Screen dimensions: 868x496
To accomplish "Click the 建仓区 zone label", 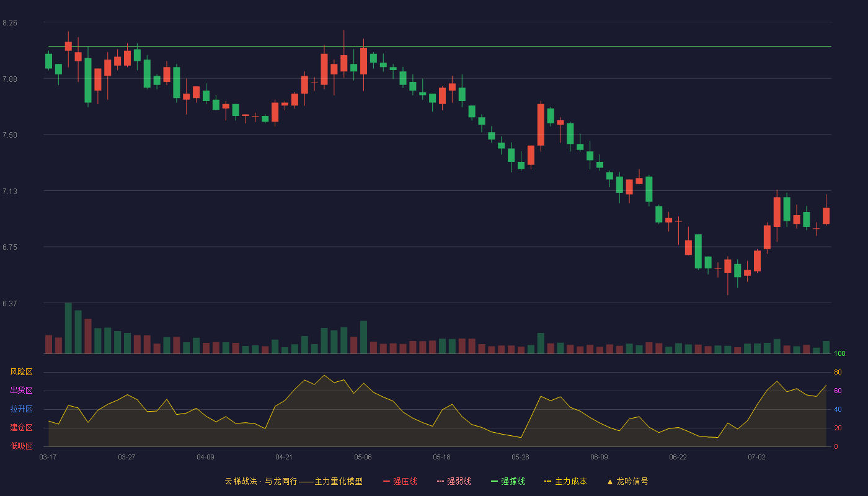I will click(21, 428).
